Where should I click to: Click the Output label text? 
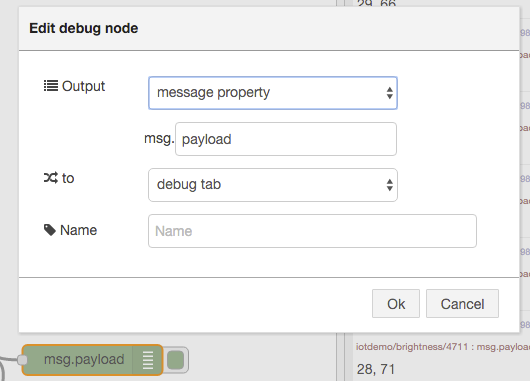(83, 86)
